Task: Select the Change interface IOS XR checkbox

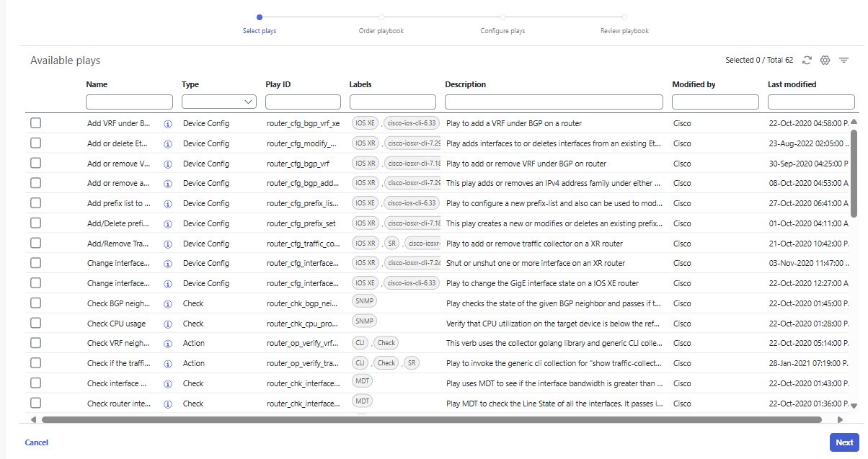Action: pyautogui.click(x=35, y=263)
